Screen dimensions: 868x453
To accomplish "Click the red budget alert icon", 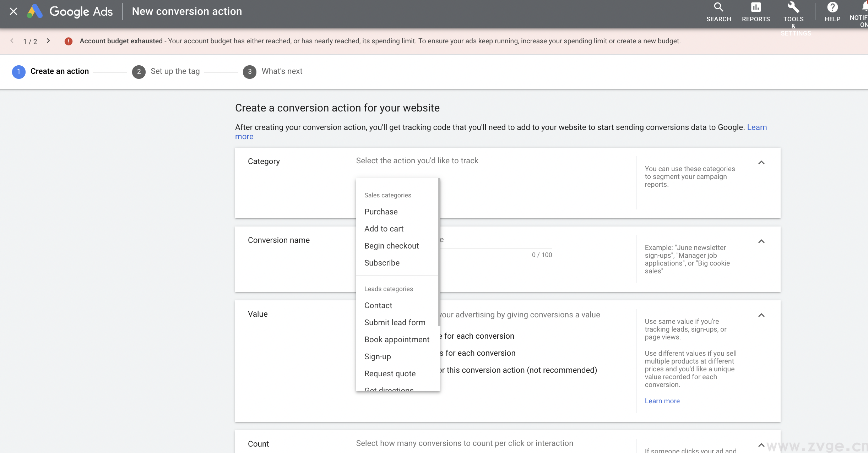I will (x=69, y=41).
